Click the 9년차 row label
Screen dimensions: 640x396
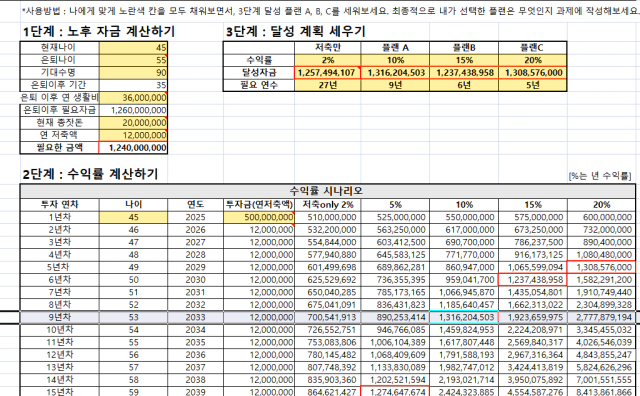click(x=60, y=317)
